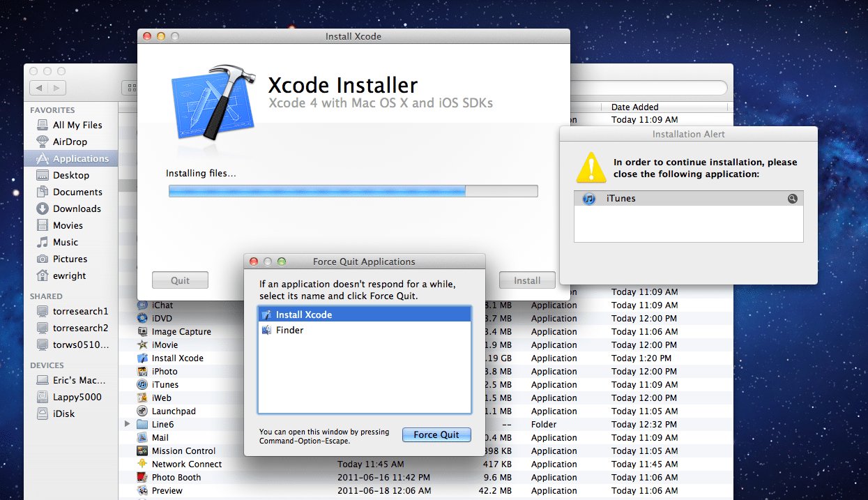
Task: Select the Photo Booth app icon
Action: coord(142,478)
